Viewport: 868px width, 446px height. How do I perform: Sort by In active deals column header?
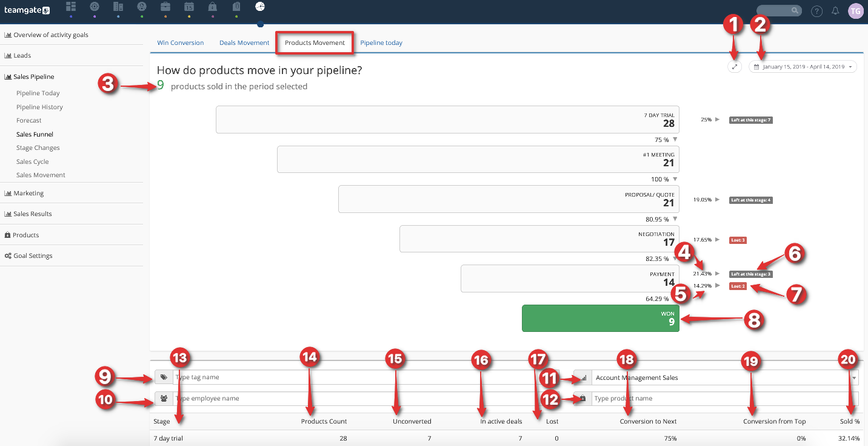click(501, 421)
